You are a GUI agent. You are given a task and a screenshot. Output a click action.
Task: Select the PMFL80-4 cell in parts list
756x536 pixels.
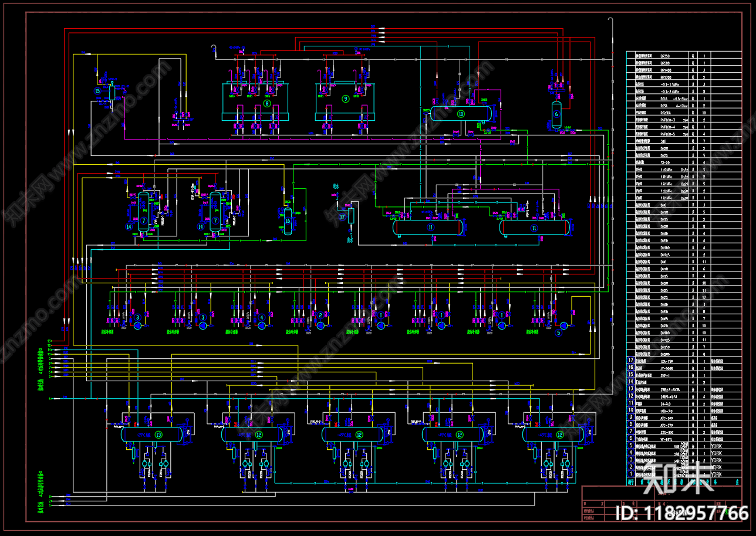pos(668,127)
